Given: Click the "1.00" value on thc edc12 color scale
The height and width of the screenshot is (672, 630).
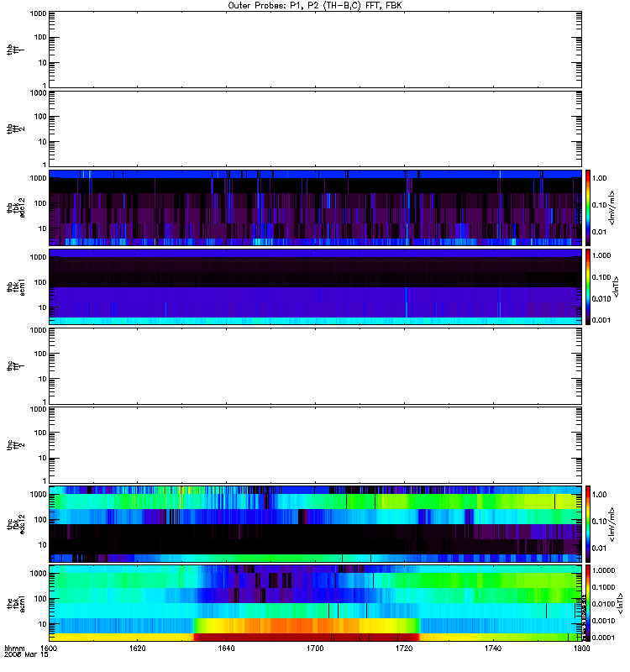Looking at the screenshot, I should coord(599,495).
